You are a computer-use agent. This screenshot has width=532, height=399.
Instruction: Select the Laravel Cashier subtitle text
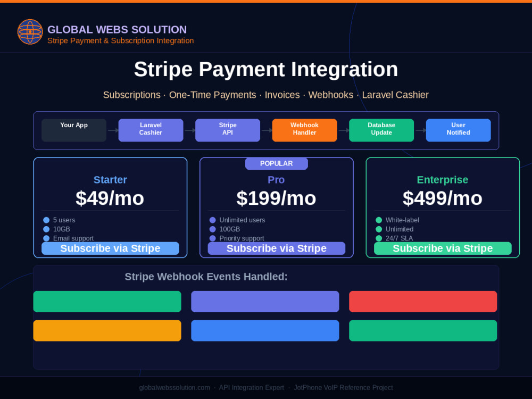pos(395,95)
